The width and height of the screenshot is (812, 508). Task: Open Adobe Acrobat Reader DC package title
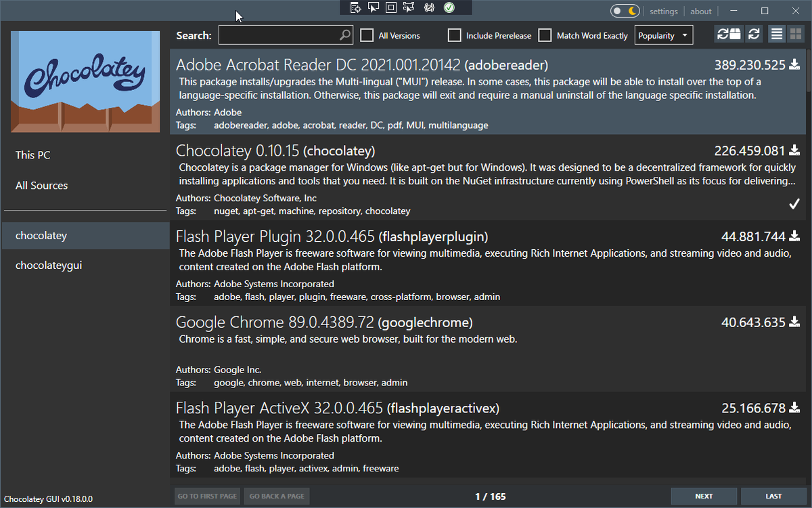362,65
